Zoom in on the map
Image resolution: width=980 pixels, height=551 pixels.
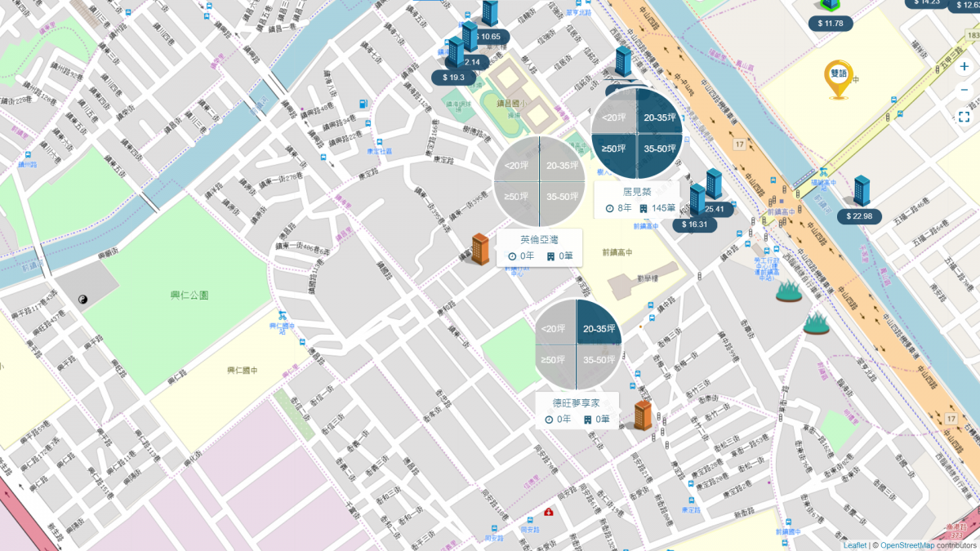pos(964,67)
